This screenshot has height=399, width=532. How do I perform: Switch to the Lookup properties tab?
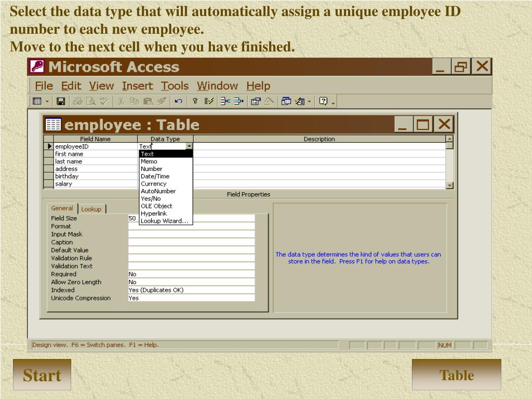click(x=91, y=209)
